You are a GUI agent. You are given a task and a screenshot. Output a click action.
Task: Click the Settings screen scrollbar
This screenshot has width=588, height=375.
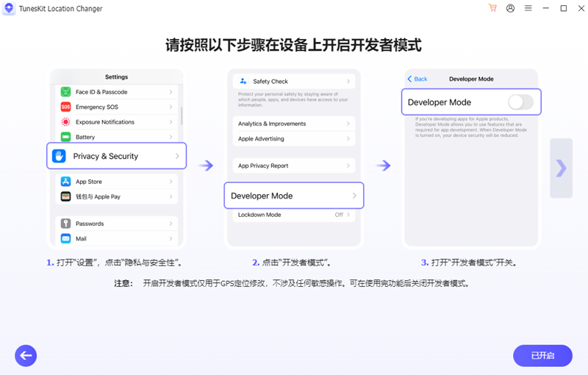182,116
